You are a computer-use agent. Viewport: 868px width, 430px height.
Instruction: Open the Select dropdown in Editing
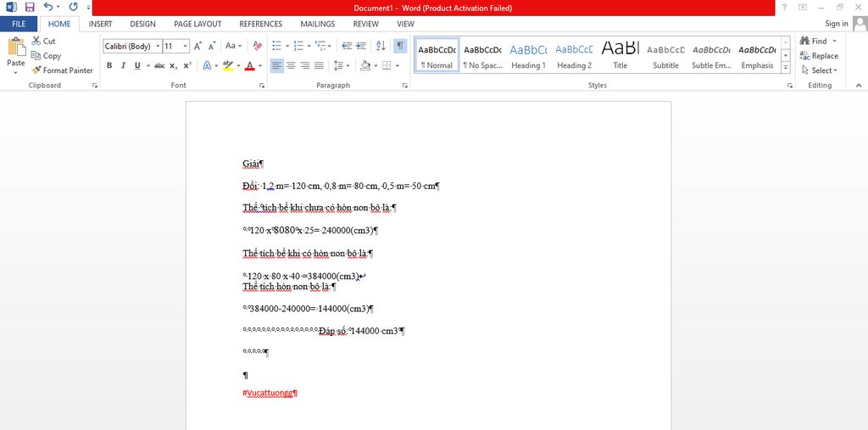[x=820, y=70]
